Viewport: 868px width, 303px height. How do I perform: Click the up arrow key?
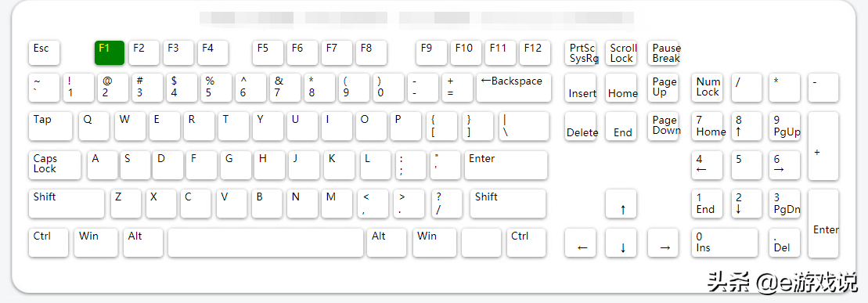pos(623,204)
